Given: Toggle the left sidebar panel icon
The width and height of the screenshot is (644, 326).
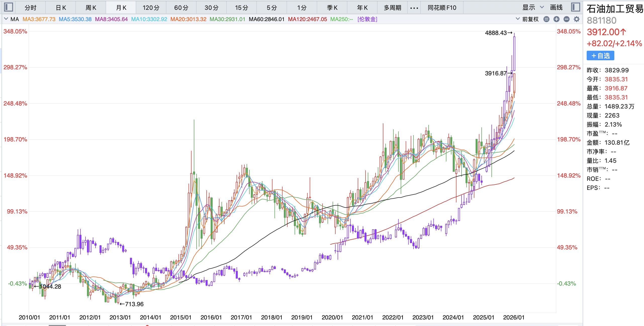Looking at the screenshot, I should (x=9, y=7).
